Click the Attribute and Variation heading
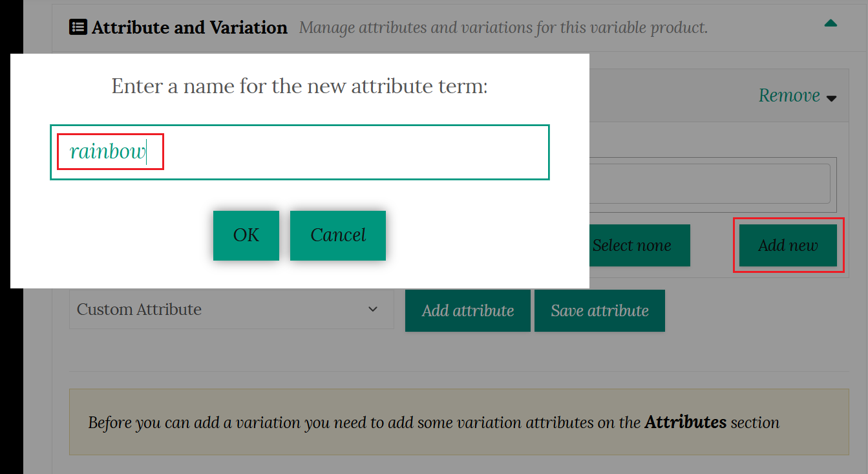The height and width of the screenshot is (474, 868). pos(189,27)
